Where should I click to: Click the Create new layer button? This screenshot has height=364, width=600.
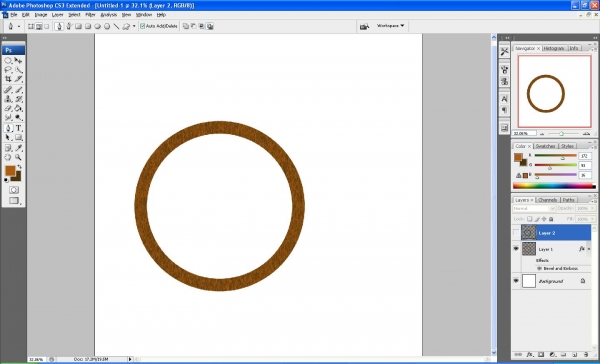(x=575, y=355)
